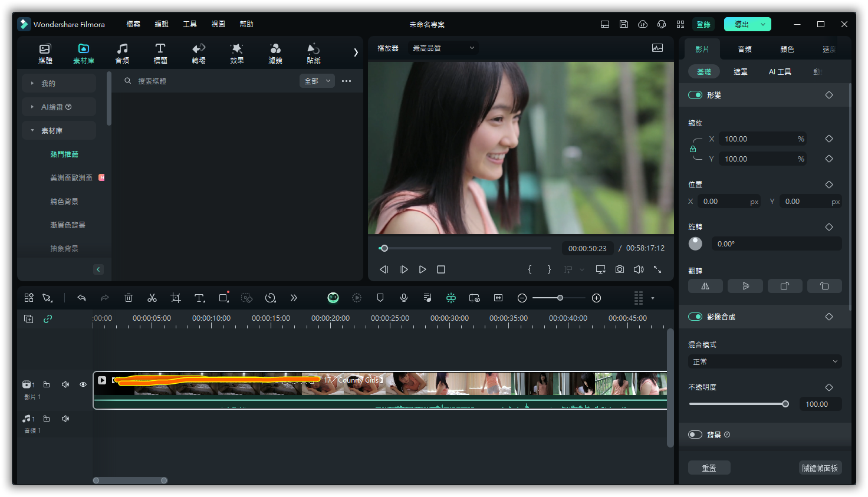Add a marker with the shield icon
The height and width of the screenshot is (497, 868).
click(x=380, y=298)
